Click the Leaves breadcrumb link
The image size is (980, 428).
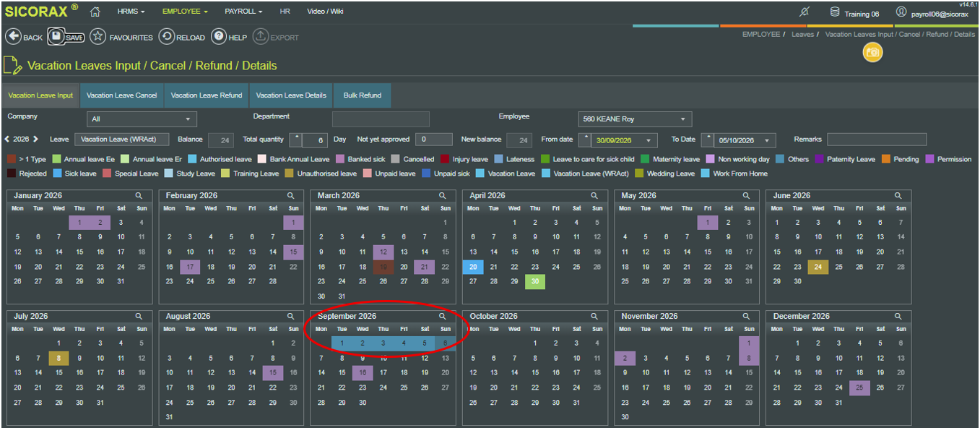point(802,34)
